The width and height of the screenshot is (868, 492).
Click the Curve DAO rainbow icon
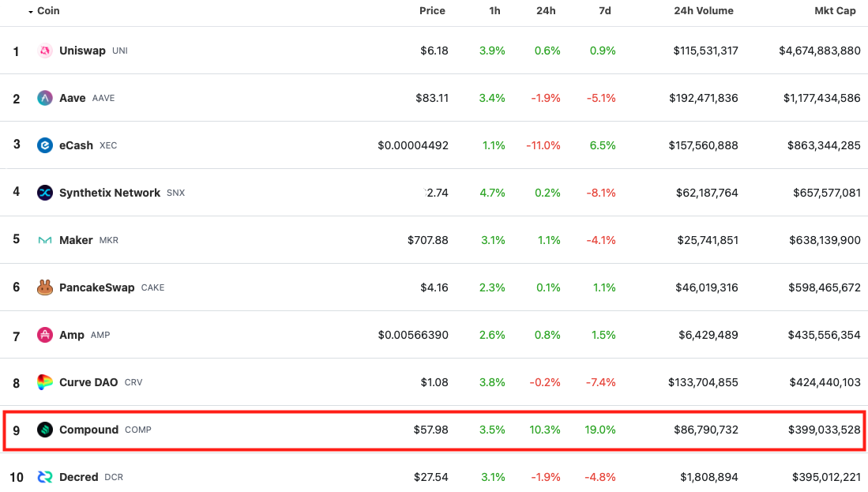[45, 382]
